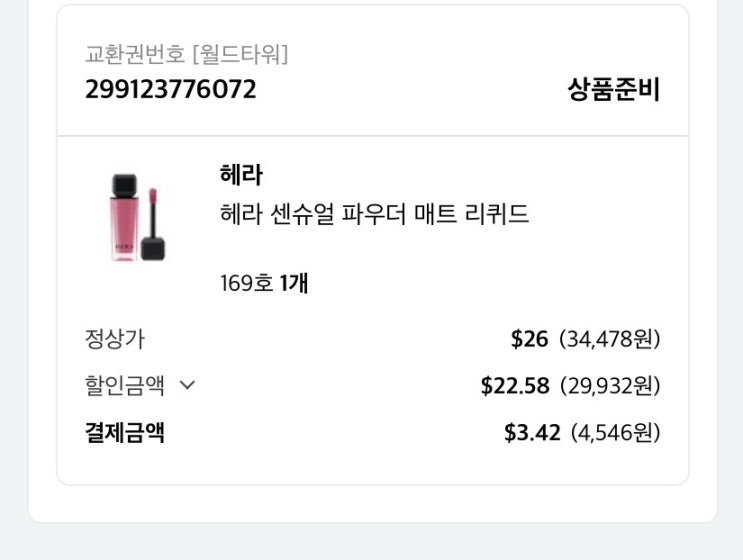Click the 할인금액 label text
Viewport: 743px width, 560px height.
[125, 385]
